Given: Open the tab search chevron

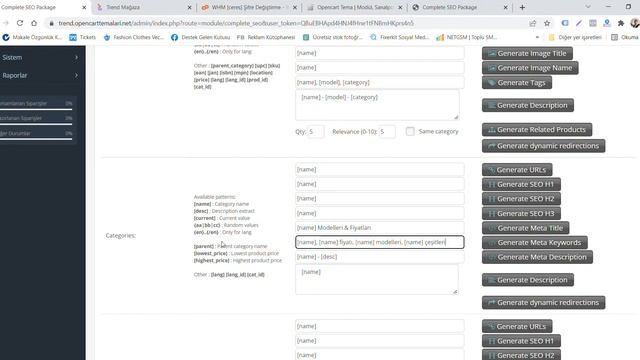Looking at the screenshot, I should (x=588, y=7).
